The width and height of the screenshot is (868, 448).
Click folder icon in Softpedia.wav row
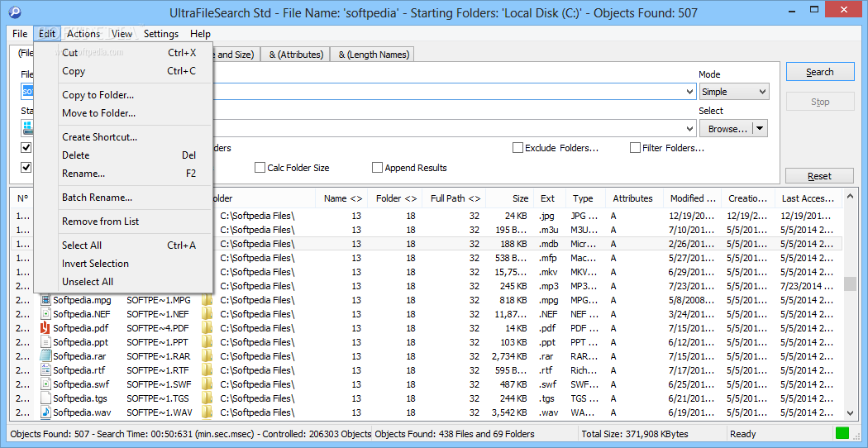[x=207, y=412]
